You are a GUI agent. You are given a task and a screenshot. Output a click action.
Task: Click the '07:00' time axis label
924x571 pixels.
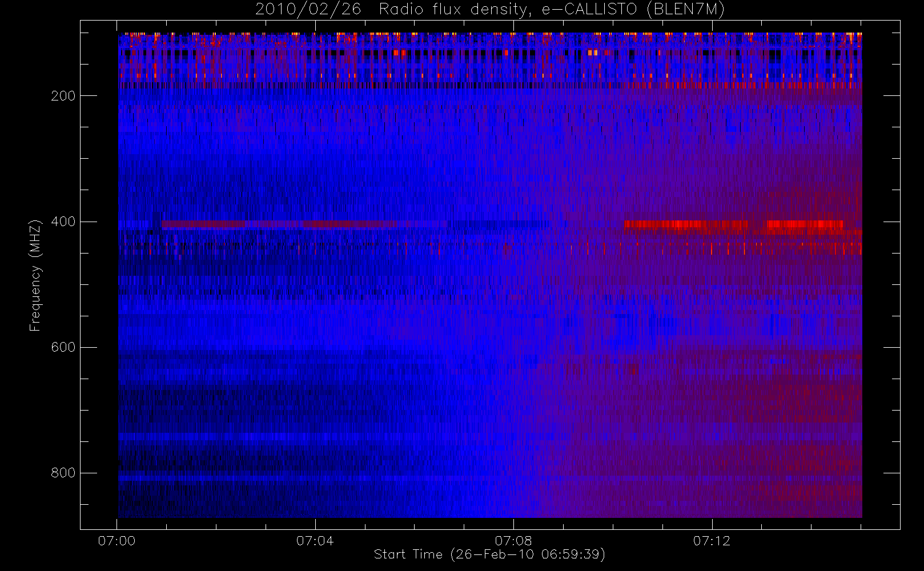[x=116, y=541]
